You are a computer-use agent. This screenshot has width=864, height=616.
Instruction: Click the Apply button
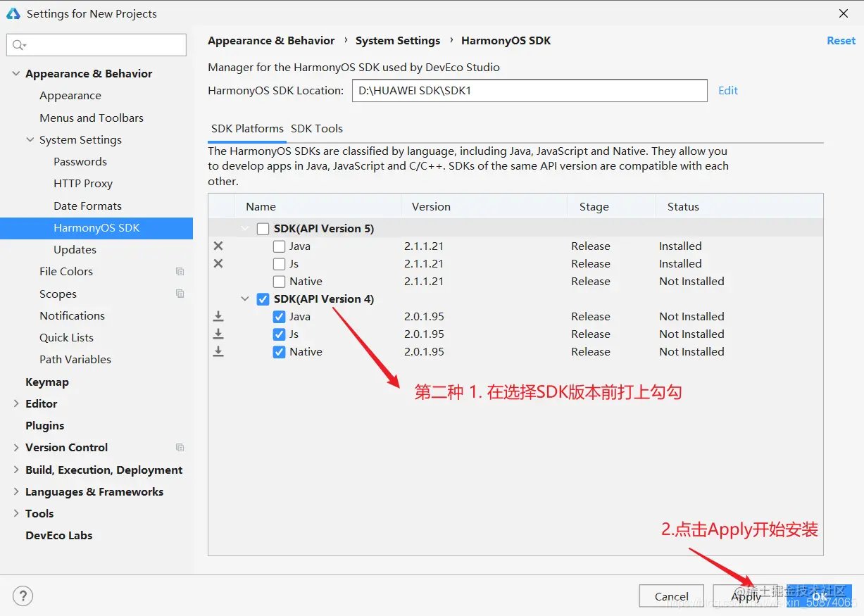(746, 596)
